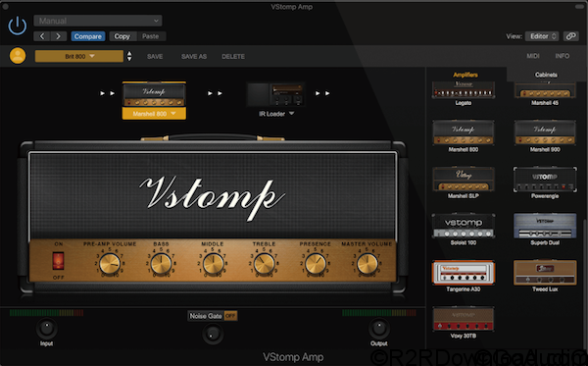The height and width of the screenshot is (366, 588).
Task: Click the BASS knob
Action: (161, 264)
